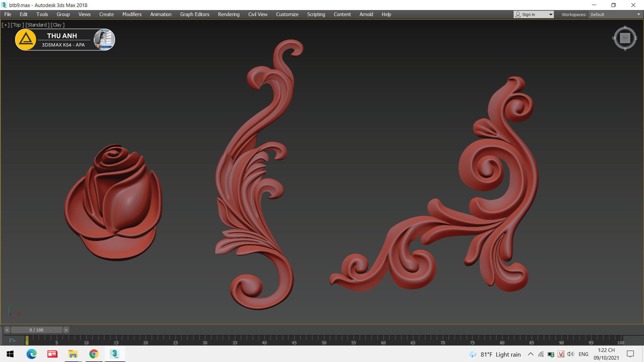Screen dimensions: 644x362
Task: Click the 3ds Max logo in title bar
Action: point(4,5)
